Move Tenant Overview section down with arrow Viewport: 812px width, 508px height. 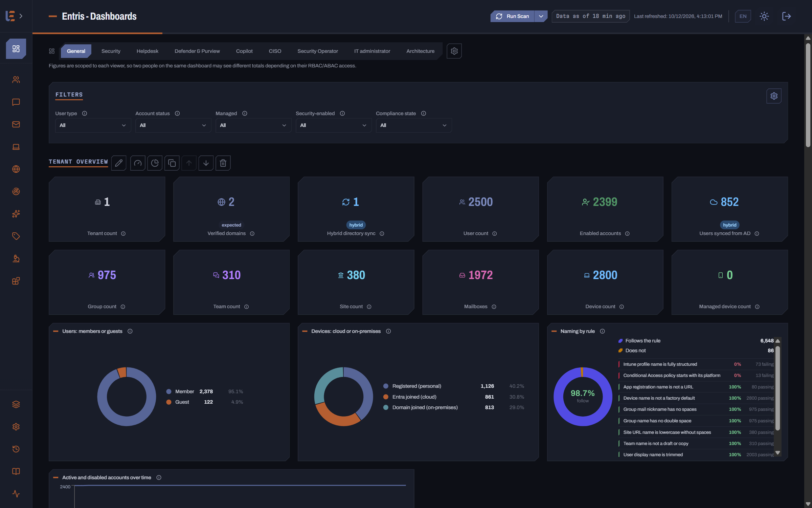click(x=206, y=163)
